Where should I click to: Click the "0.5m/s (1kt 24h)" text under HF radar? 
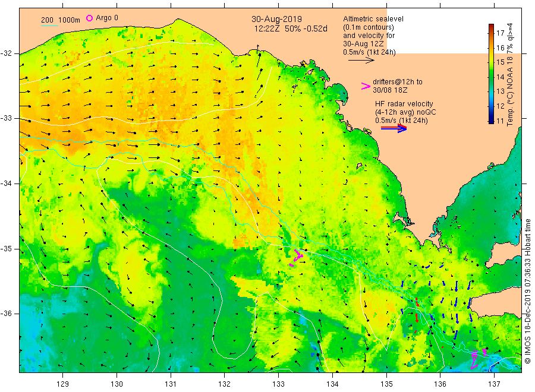coord(401,121)
